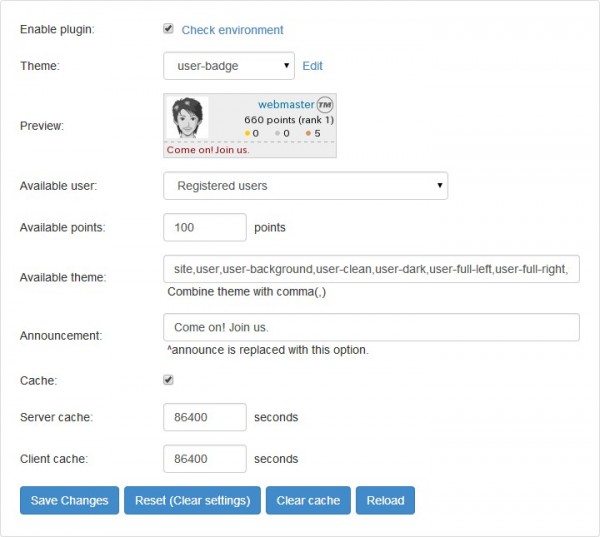Click the webmaster avatar image in preview

[187, 119]
